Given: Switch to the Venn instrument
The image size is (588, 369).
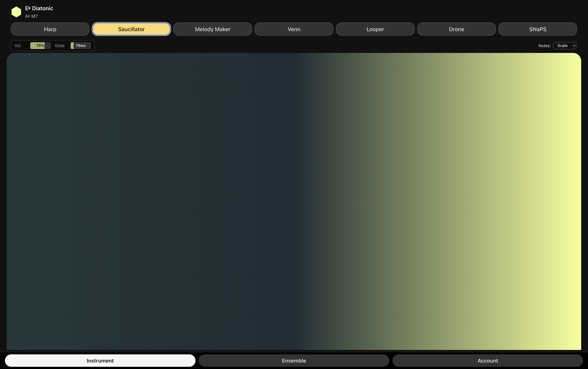Looking at the screenshot, I should click(294, 29).
